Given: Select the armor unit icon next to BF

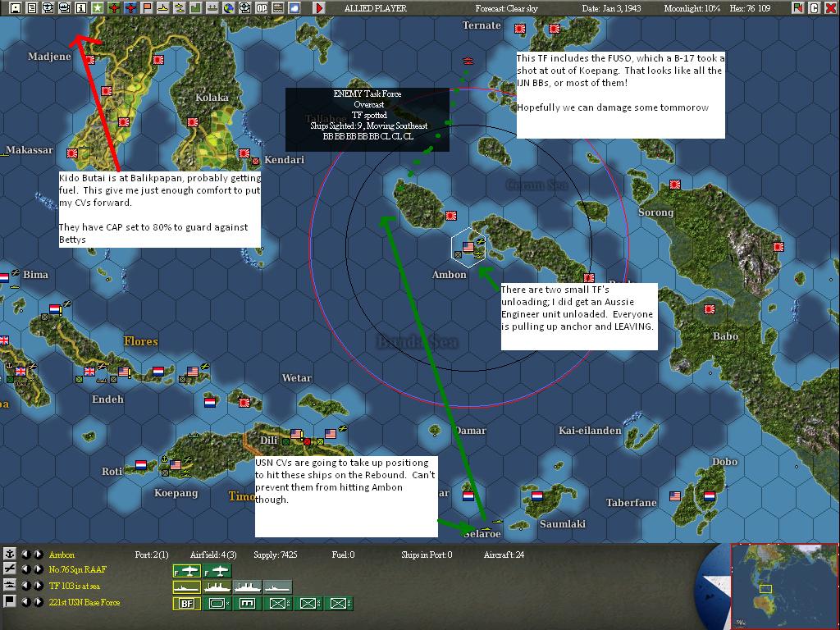Looking at the screenshot, I should click(217, 603).
